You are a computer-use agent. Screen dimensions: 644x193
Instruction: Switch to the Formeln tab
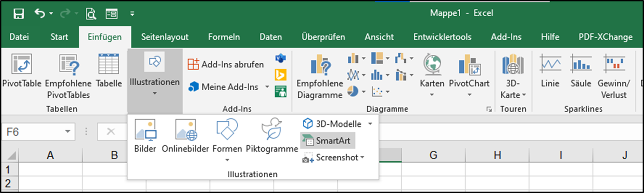tap(224, 37)
